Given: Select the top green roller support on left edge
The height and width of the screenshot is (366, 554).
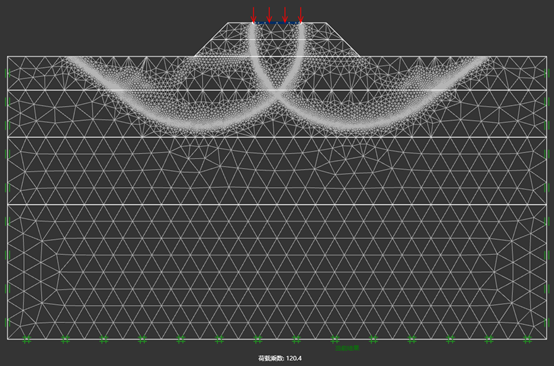Looking at the screenshot, I should (7, 73).
